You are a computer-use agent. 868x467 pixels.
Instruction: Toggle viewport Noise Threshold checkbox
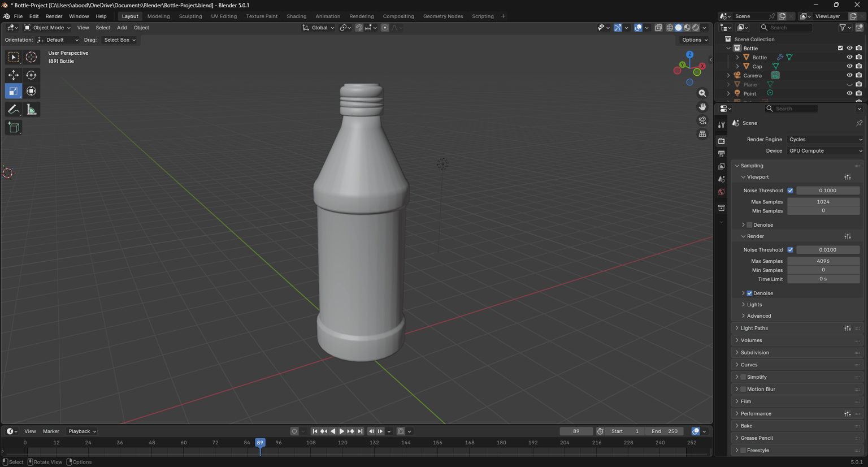point(791,191)
